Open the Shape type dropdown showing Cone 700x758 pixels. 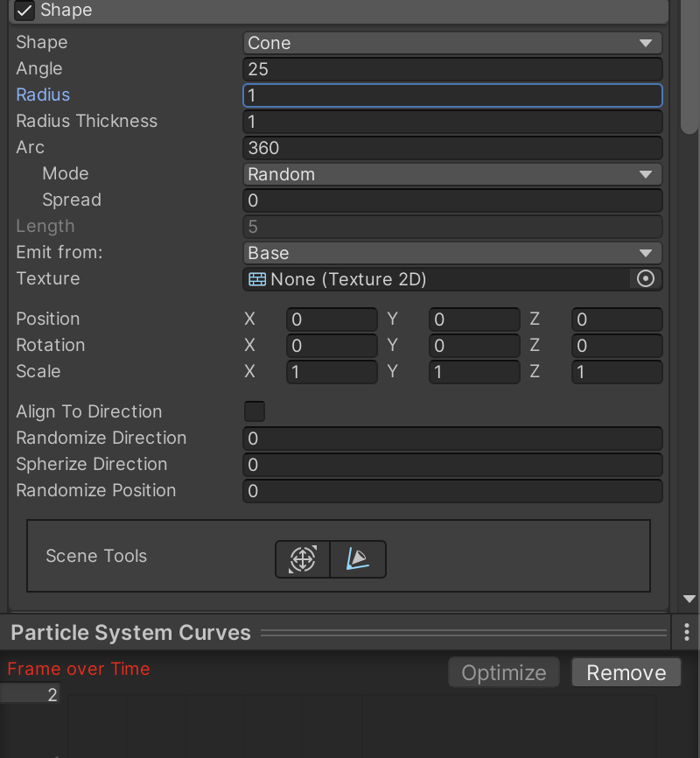(x=451, y=43)
